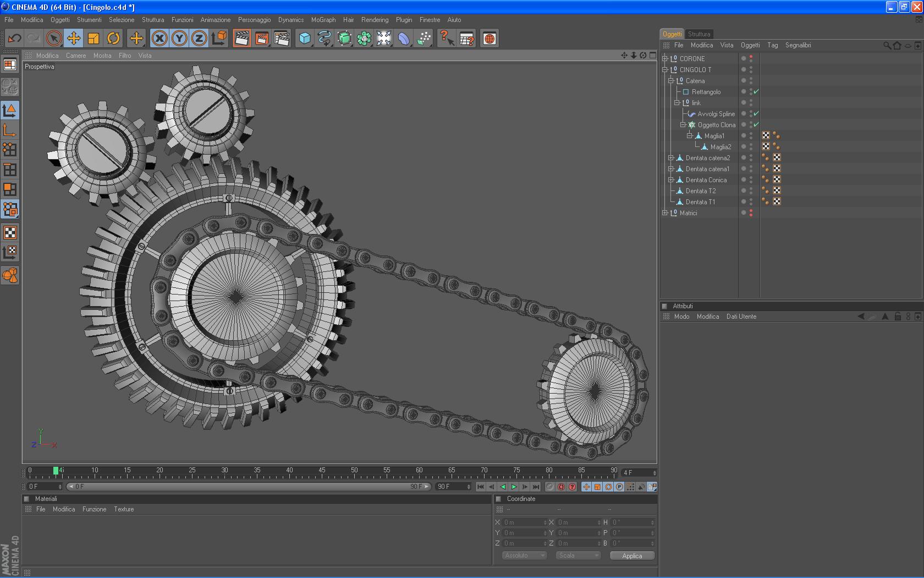The image size is (924, 578).
Task: Render the current view with the clapperboard icon
Action: tap(241, 38)
